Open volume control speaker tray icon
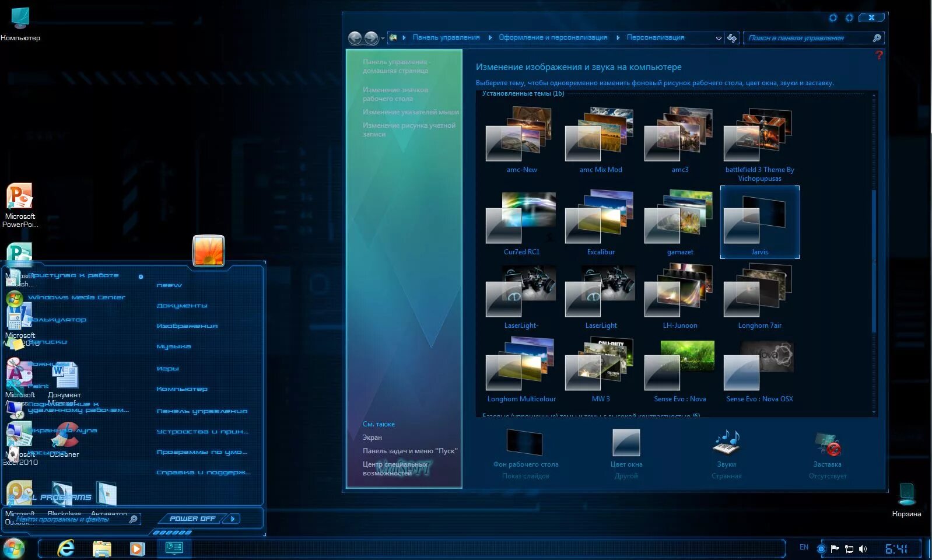Screen dimensions: 932x560 [x=863, y=549]
